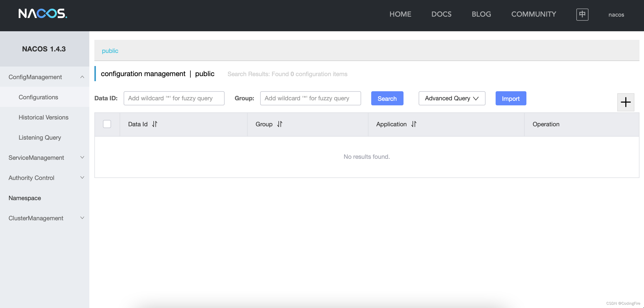
Task: Click the plus icon to add configuration
Action: tap(626, 102)
